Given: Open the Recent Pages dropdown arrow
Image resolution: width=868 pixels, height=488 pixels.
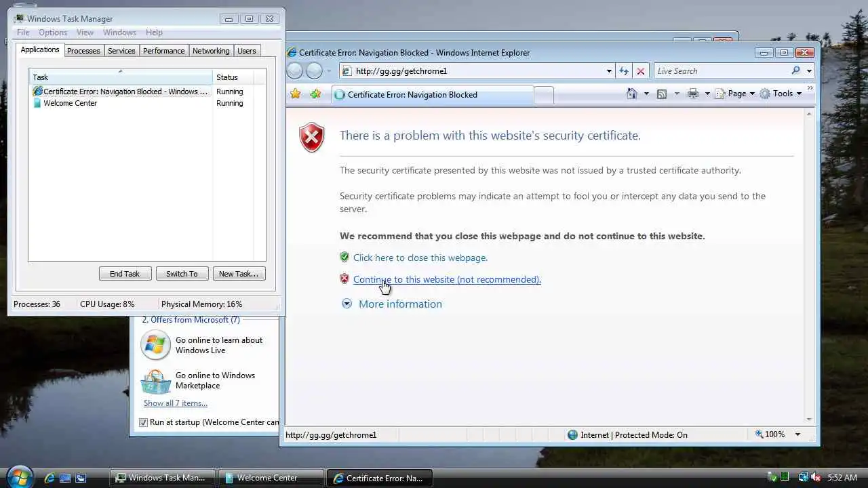Looking at the screenshot, I should pos(329,70).
